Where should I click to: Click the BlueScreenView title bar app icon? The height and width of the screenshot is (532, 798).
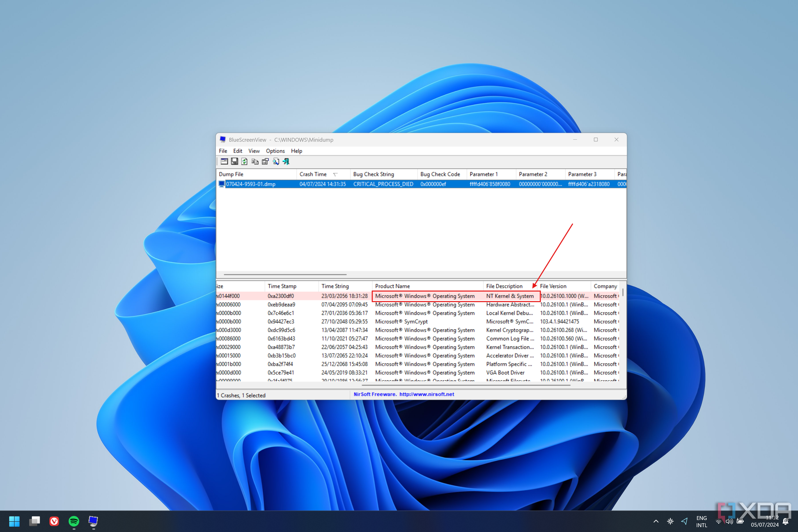coord(223,139)
